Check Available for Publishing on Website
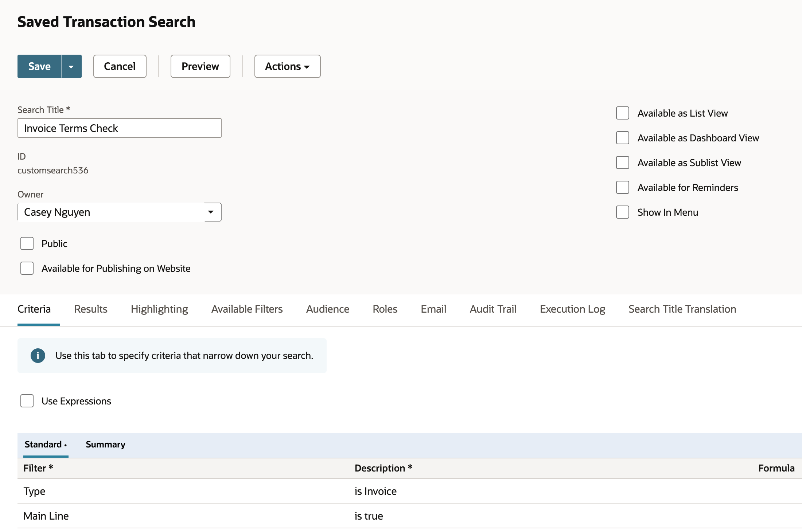Screen dimensions: 802x532 27,268
